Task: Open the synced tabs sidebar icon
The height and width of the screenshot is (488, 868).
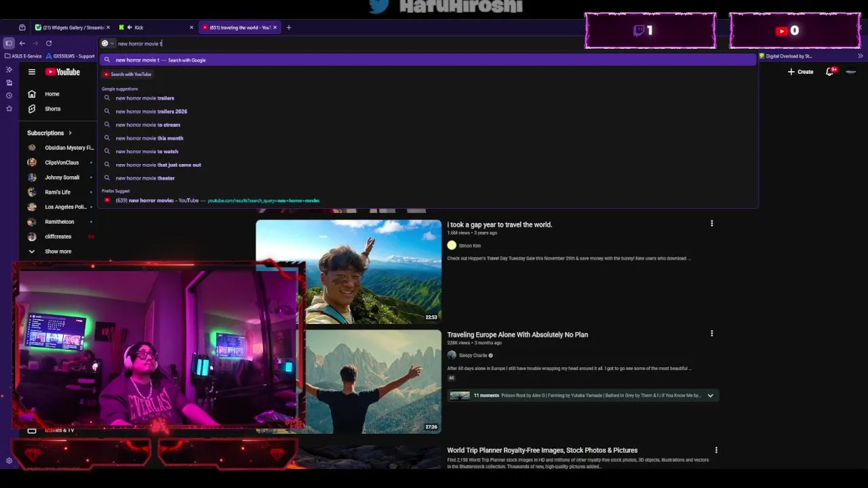Action: 9,82
